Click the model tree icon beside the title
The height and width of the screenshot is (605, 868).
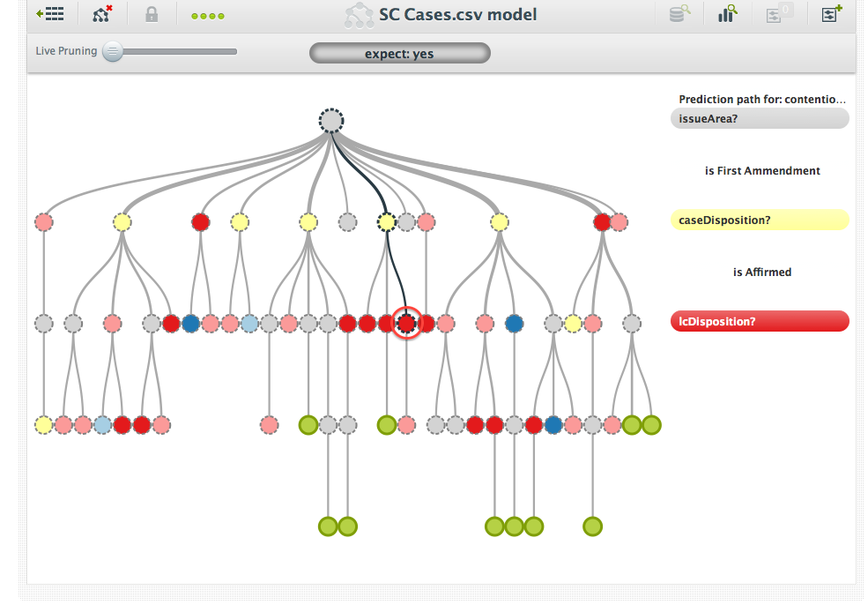point(359,15)
